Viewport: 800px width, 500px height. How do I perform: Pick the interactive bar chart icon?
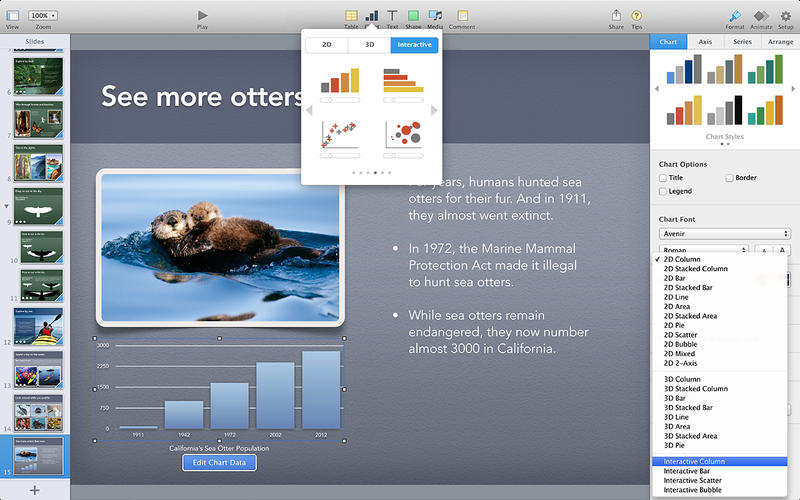(x=403, y=80)
